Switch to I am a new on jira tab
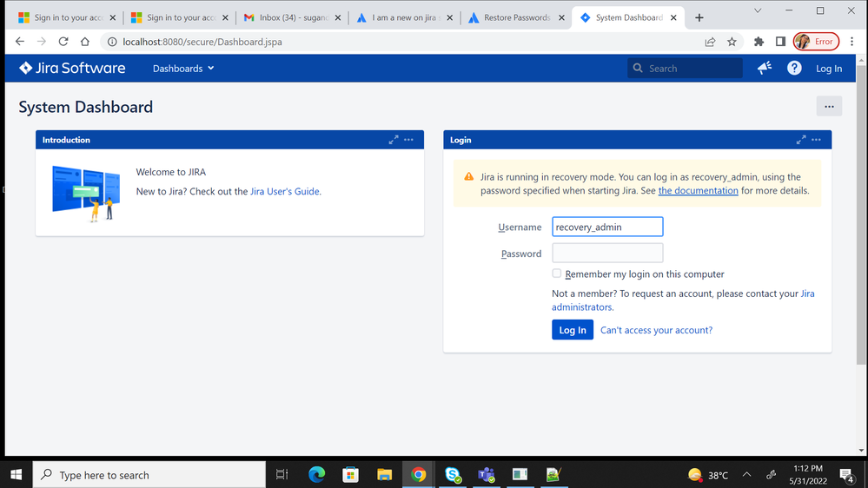868x488 pixels. [x=404, y=17]
